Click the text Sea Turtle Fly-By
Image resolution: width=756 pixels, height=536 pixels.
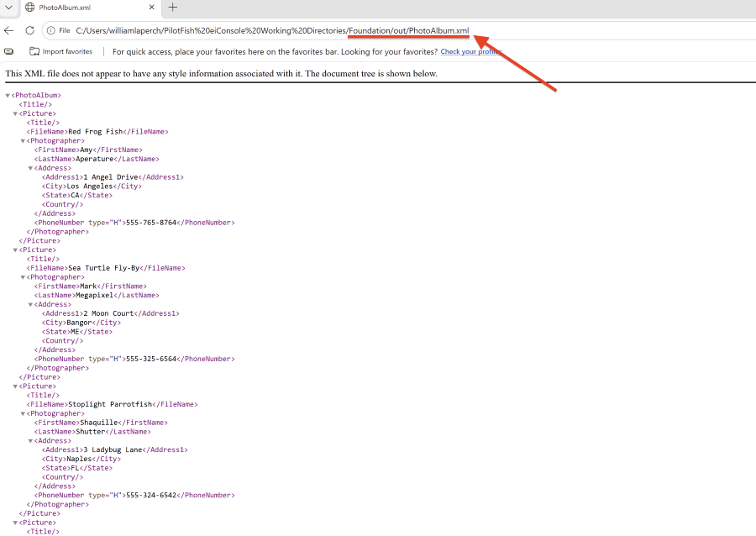(103, 268)
